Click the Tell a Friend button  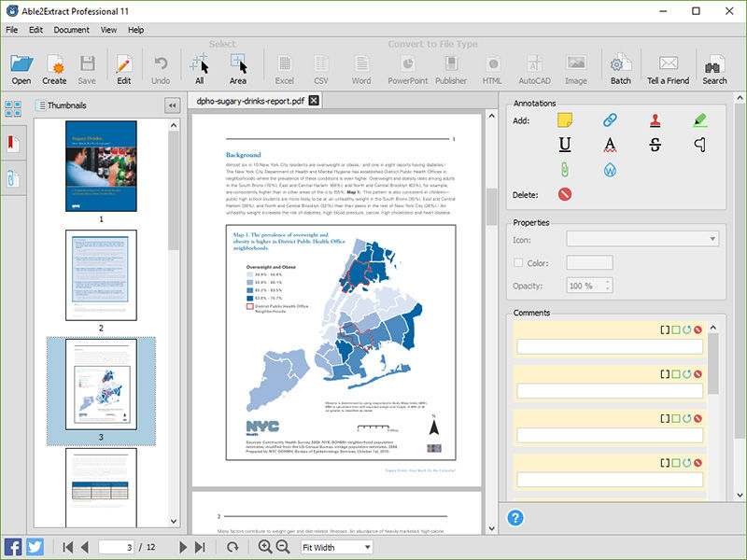coord(668,70)
